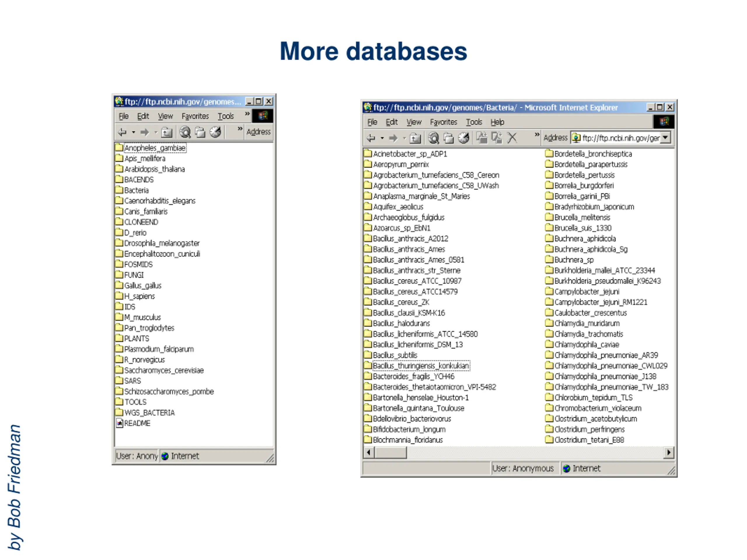Click right scroll arrow in Bacteria window
This screenshot has height=560, width=747.
click(669, 452)
